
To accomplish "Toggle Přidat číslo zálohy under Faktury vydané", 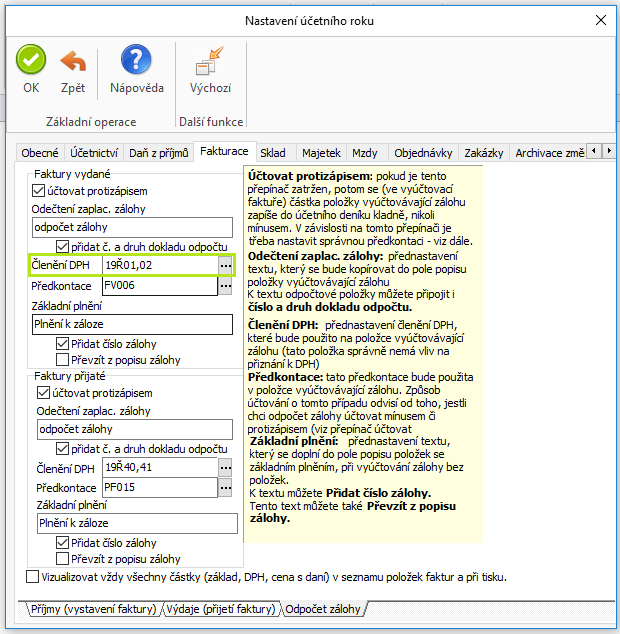I will pyautogui.click(x=62, y=344).
